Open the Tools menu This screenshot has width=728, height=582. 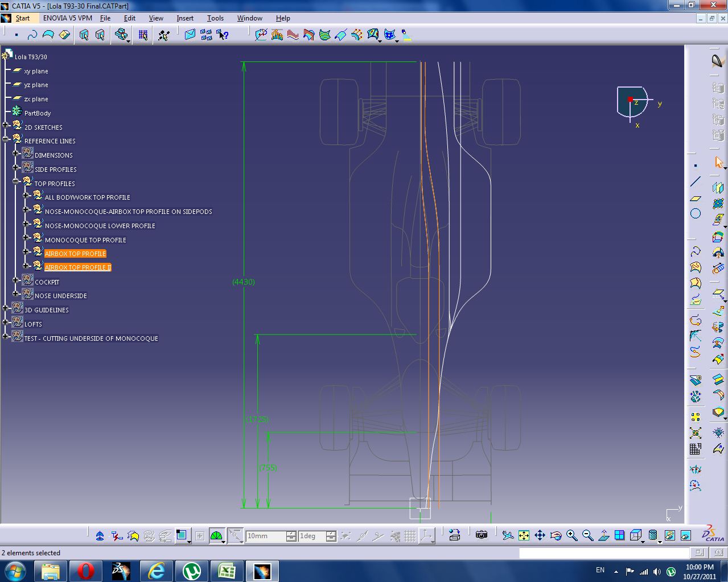215,18
